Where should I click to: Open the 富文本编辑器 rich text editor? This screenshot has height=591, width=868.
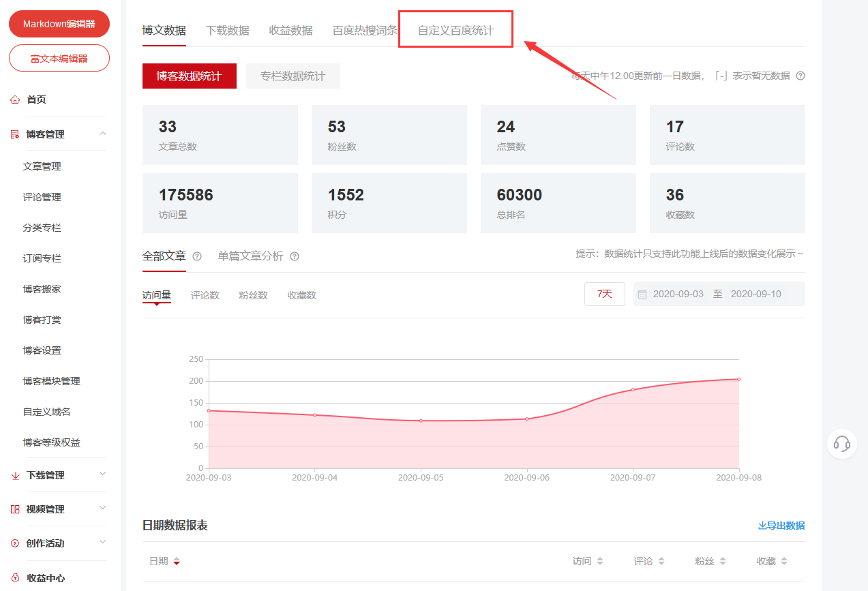click(x=59, y=58)
